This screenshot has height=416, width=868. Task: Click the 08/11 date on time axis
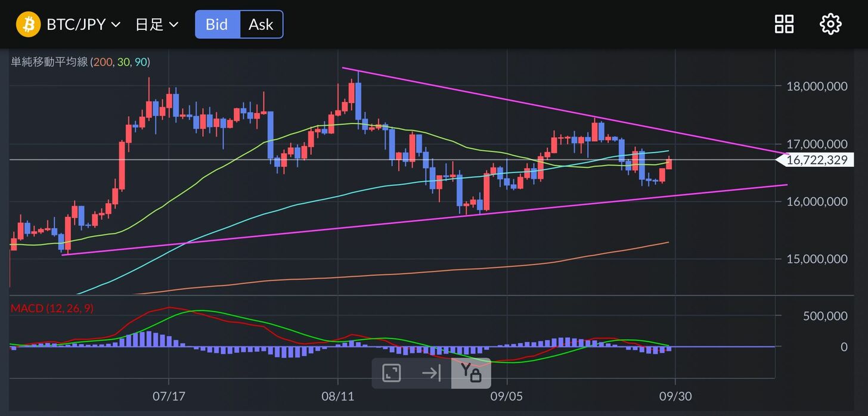338,396
